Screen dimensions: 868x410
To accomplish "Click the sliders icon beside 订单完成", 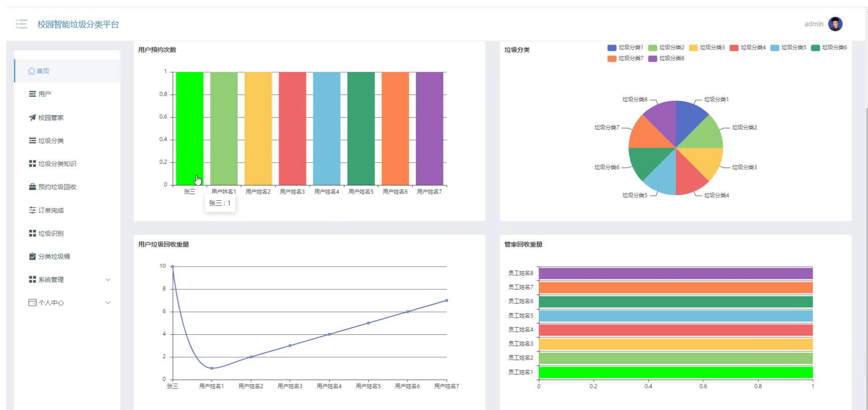I will [32, 210].
